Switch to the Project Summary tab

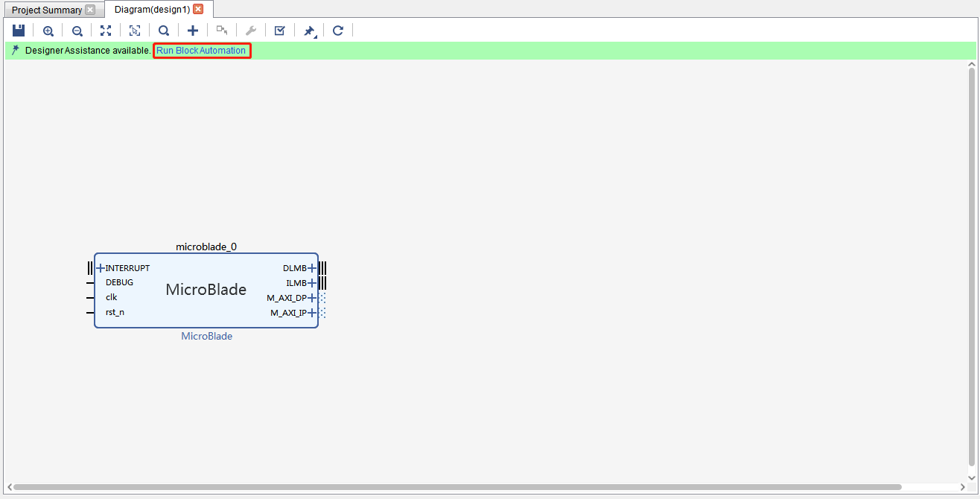(x=46, y=10)
